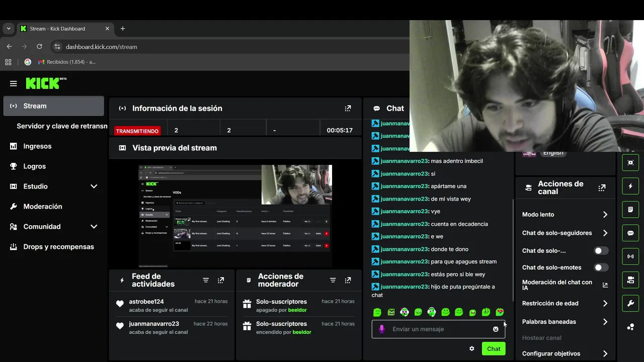The width and height of the screenshot is (644, 362).
Task: Pop out the Información de la sesión panel
Action: [x=348, y=108]
